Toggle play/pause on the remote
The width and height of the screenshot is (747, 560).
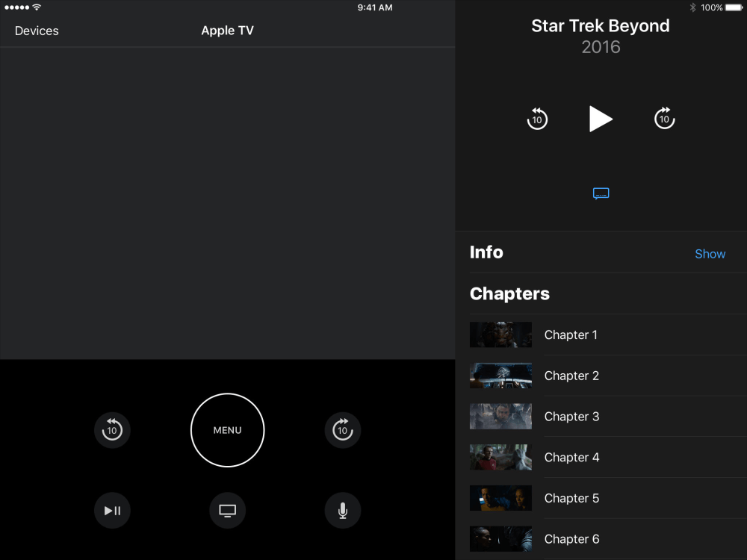tap(112, 511)
